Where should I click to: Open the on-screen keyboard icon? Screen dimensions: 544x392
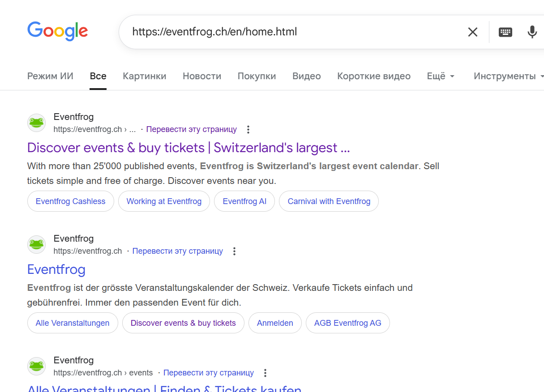point(505,32)
